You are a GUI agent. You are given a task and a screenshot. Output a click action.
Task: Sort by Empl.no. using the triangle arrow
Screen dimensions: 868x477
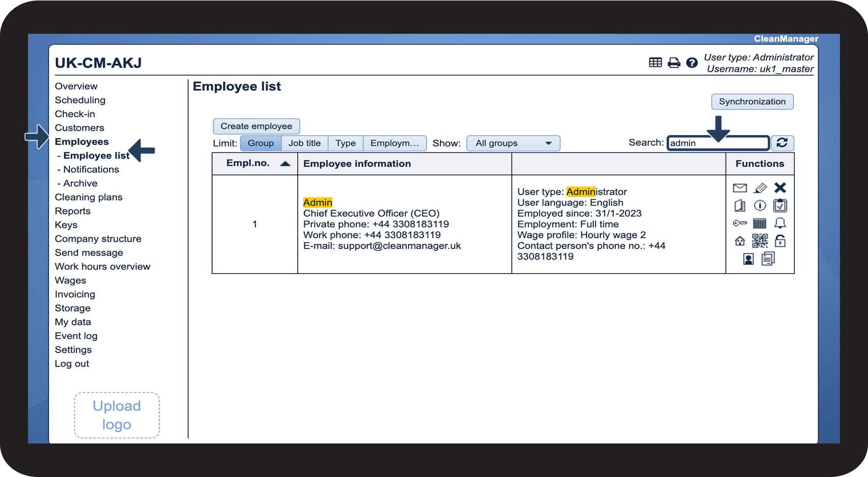click(x=285, y=164)
